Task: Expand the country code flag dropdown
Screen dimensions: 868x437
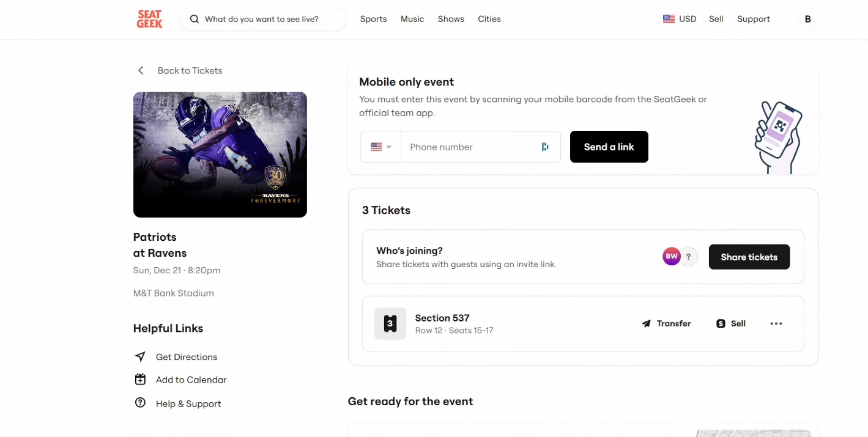Action: (380, 147)
